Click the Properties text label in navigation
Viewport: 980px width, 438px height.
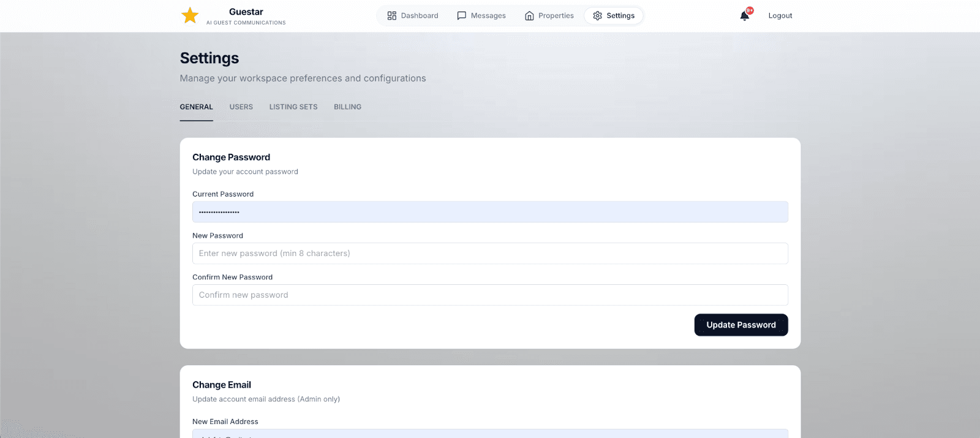(556, 16)
